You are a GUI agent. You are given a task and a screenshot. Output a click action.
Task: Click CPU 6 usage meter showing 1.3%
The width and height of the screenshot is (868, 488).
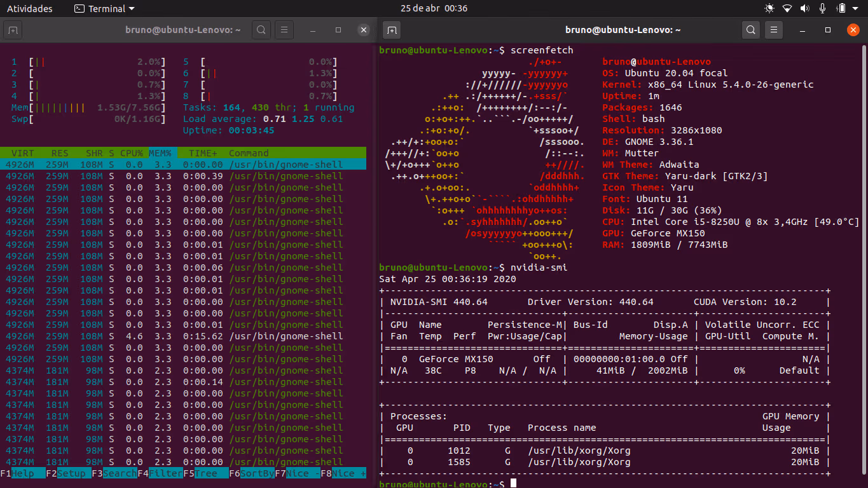click(260, 73)
